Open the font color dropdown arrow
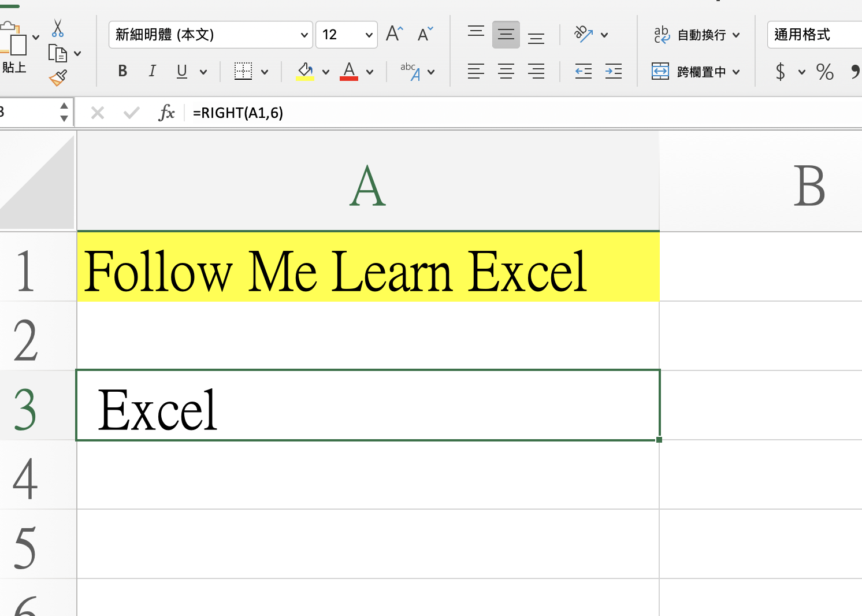The height and width of the screenshot is (616, 862). coord(370,72)
